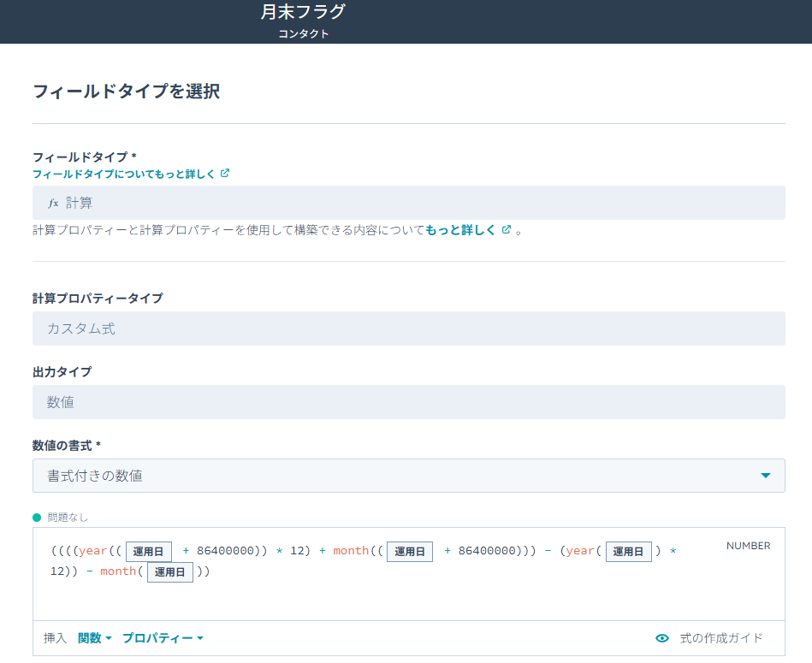Click the フィールドタイプ field showing 計算
This screenshot has width=812, height=663.
click(408, 203)
